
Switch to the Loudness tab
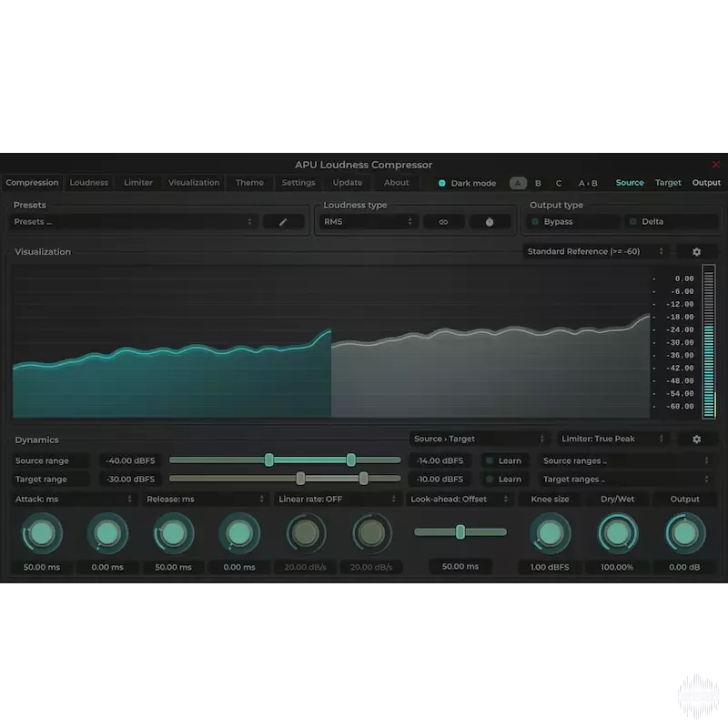(x=88, y=183)
